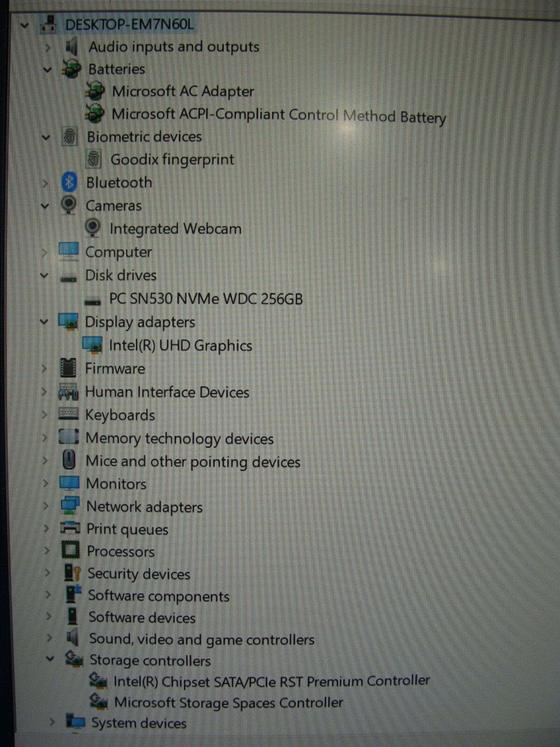The width and height of the screenshot is (560, 747).
Task: Click the Cameras category icon
Action: [x=69, y=205]
